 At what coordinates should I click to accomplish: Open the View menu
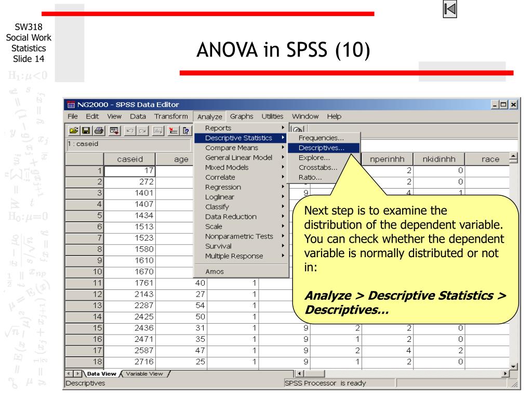pyautogui.click(x=114, y=116)
